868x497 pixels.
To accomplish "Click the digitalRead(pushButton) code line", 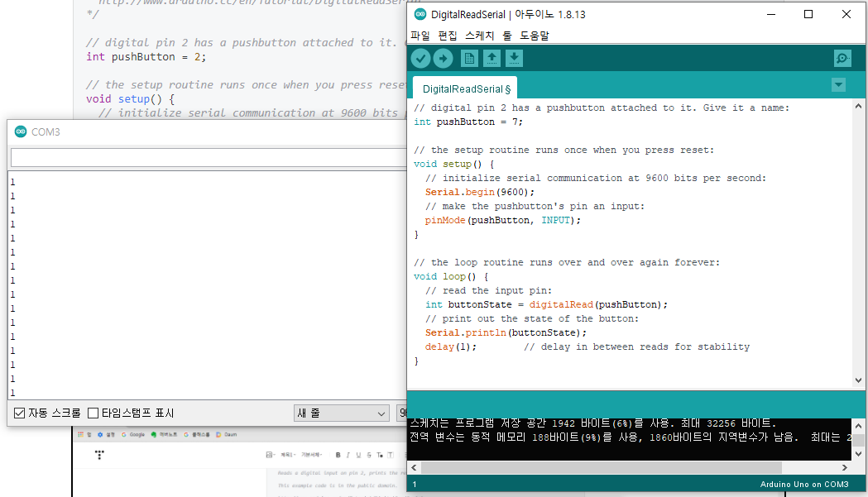I will click(546, 304).
